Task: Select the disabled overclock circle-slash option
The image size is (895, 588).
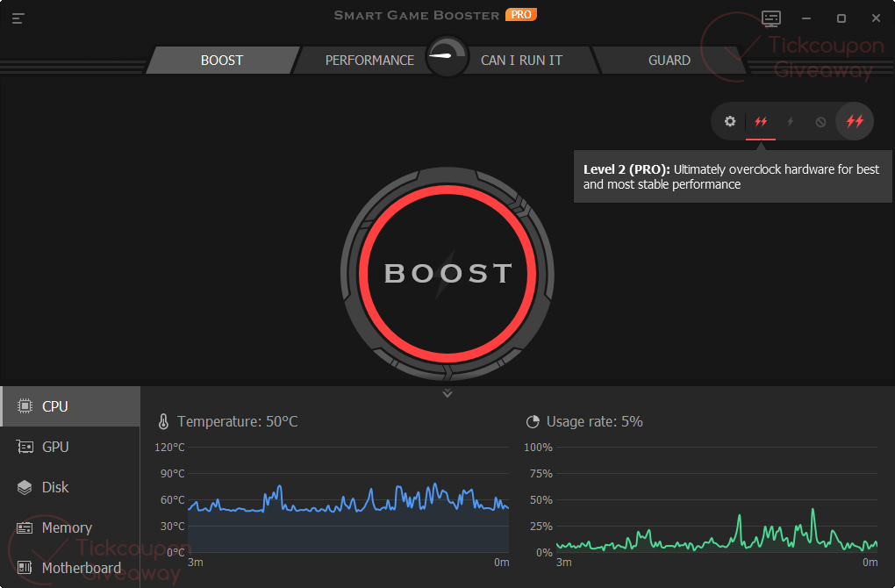Action: point(820,122)
